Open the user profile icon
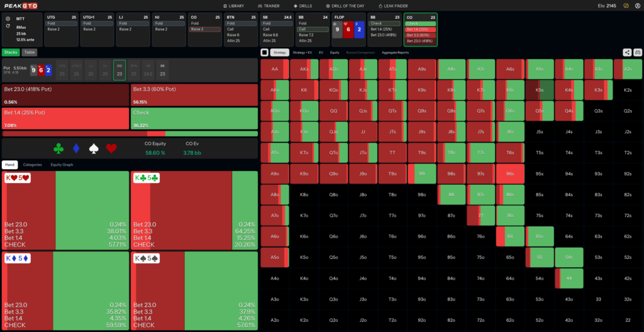Screen dimensions: 644x332 pos(638,6)
